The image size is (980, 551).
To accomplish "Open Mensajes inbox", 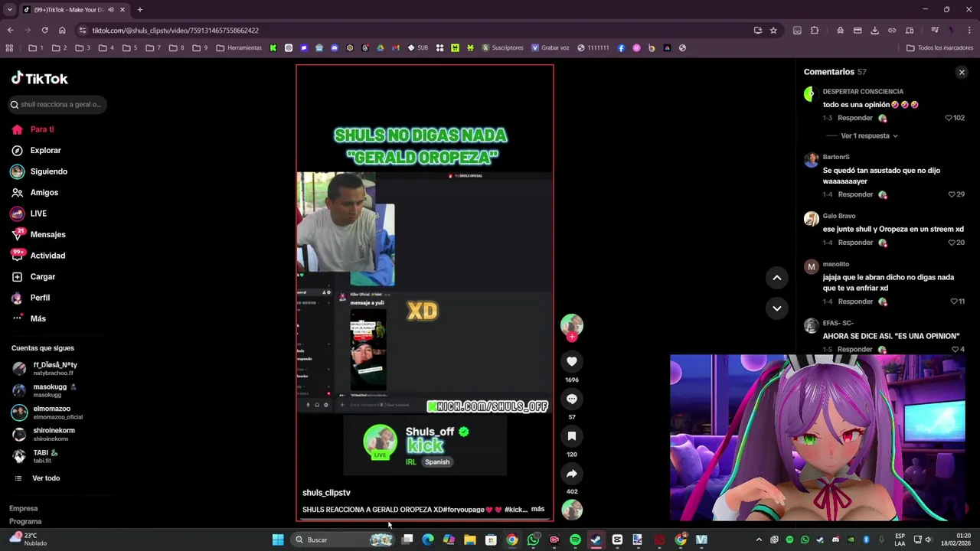I will (x=47, y=235).
